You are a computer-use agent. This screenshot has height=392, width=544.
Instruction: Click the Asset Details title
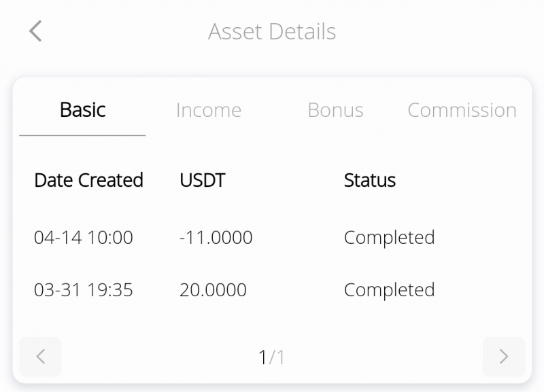point(273,31)
